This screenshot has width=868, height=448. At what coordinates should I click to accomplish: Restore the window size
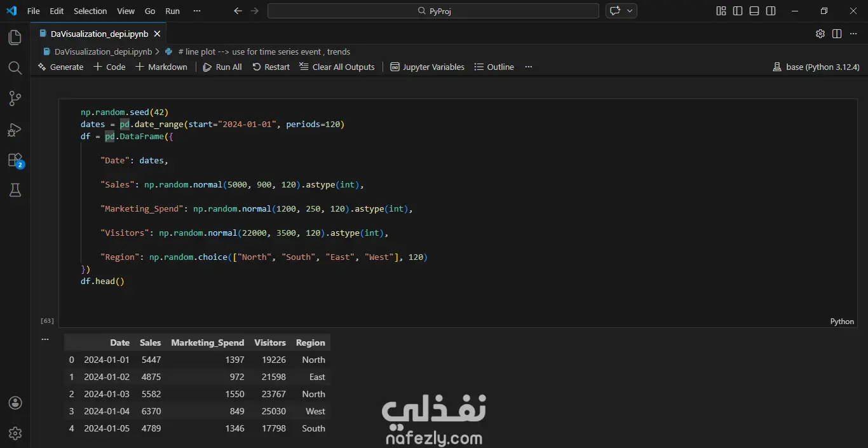tap(824, 11)
